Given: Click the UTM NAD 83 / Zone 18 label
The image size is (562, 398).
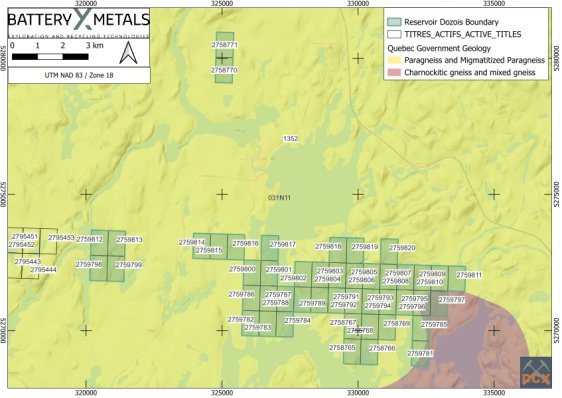Looking at the screenshot, I should [79, 76].
